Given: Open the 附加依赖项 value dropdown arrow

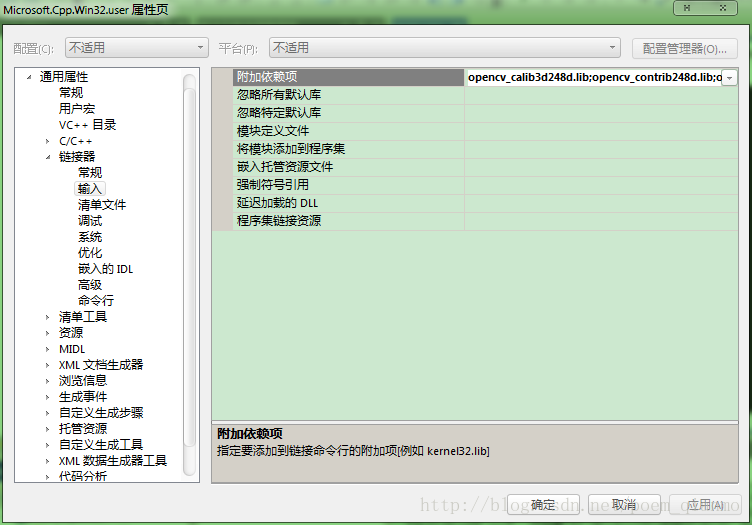Looking at the screenshot, I should click(x=729, y=78).
